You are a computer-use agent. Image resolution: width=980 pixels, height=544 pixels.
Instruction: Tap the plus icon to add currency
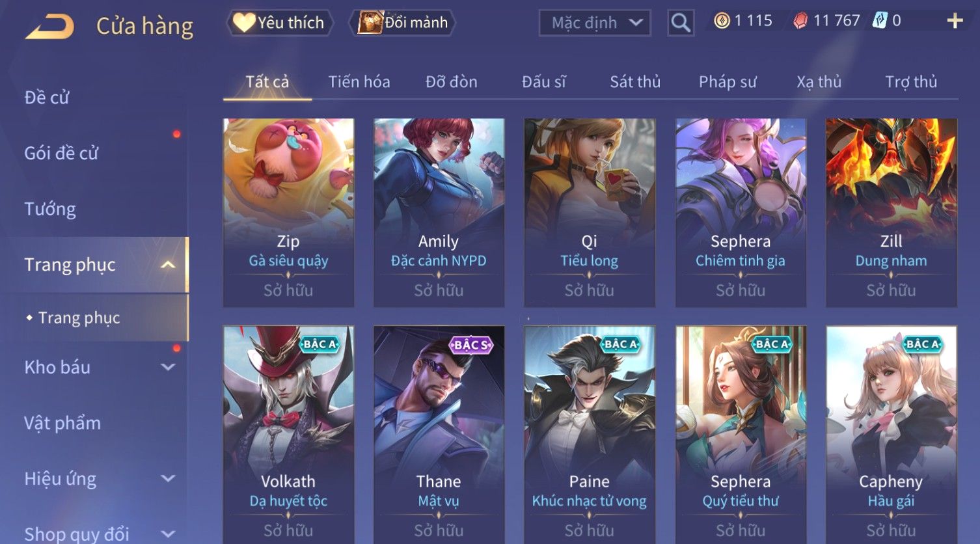(955, 21)
